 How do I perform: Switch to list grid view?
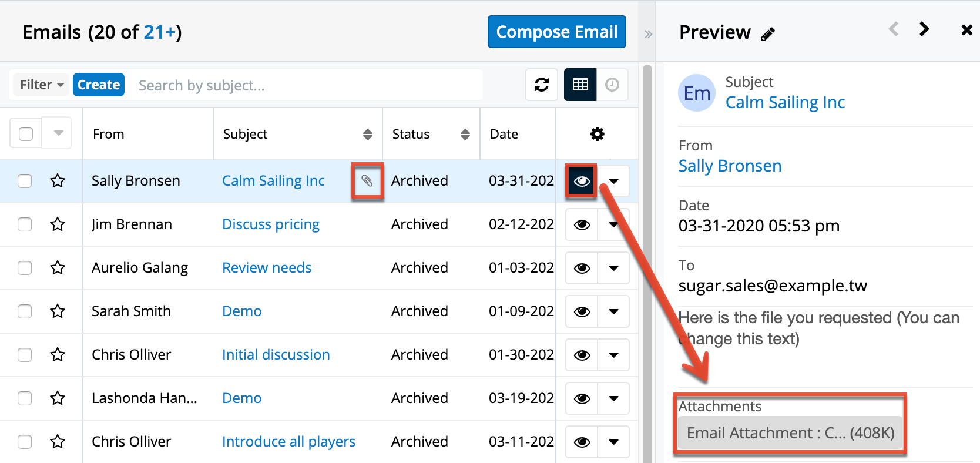pyautogui.click(x=580, y=85)
